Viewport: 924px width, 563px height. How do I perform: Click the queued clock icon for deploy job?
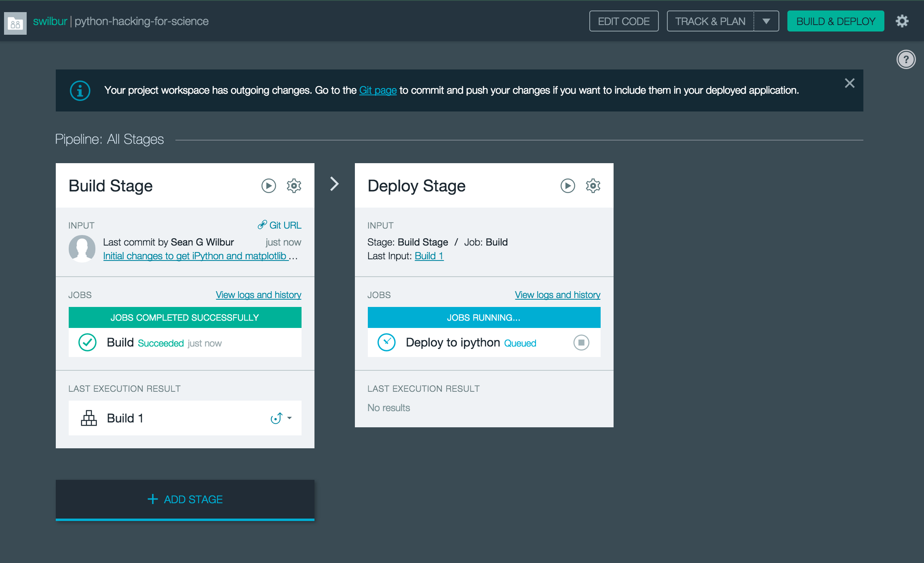click(x=386, y=342)
